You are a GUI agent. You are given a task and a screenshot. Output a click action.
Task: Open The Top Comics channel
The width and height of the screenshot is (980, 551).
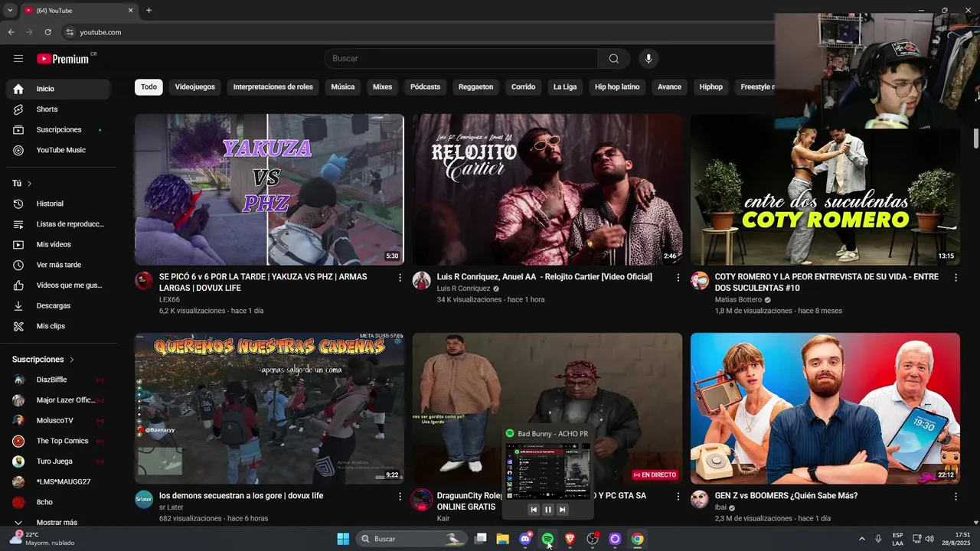coord(57,441)
